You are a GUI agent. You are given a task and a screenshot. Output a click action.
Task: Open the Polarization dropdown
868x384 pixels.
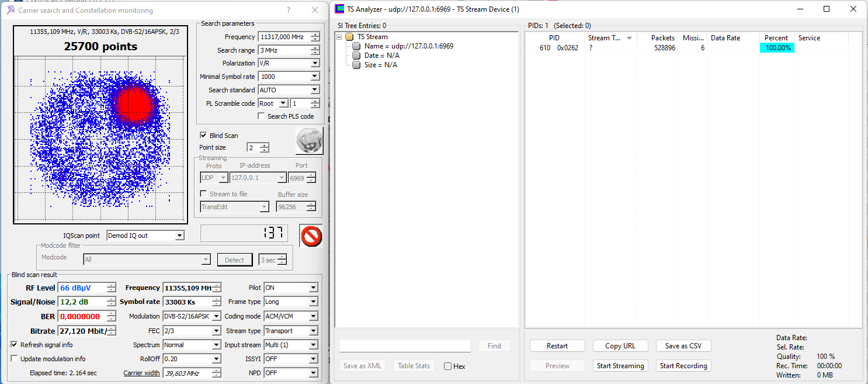click(x=315, y=63)
